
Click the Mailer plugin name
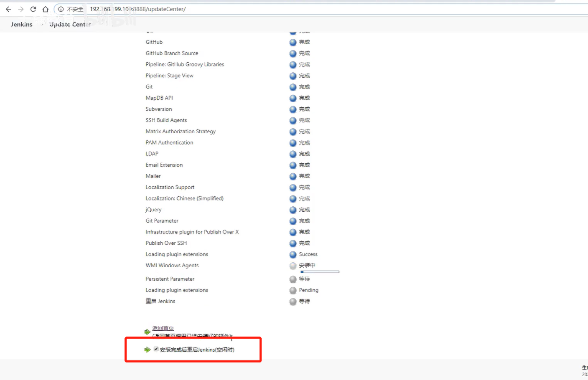[x=153, y=176]
